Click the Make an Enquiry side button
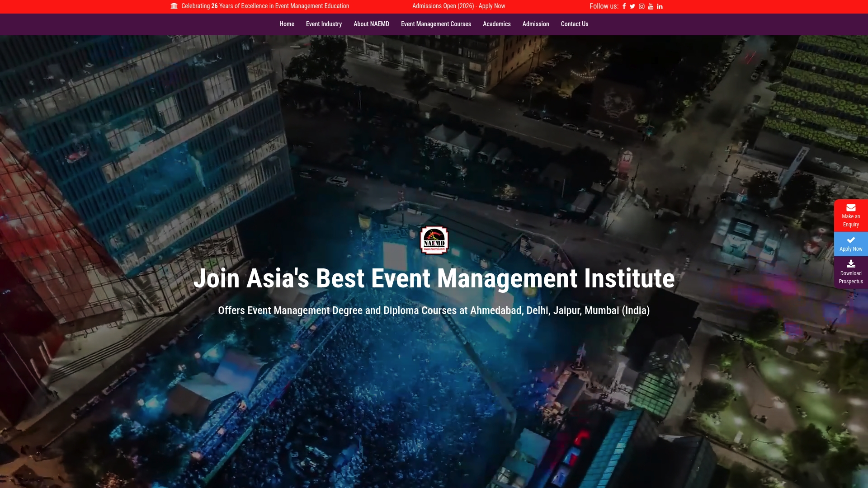 pos(851,216)
